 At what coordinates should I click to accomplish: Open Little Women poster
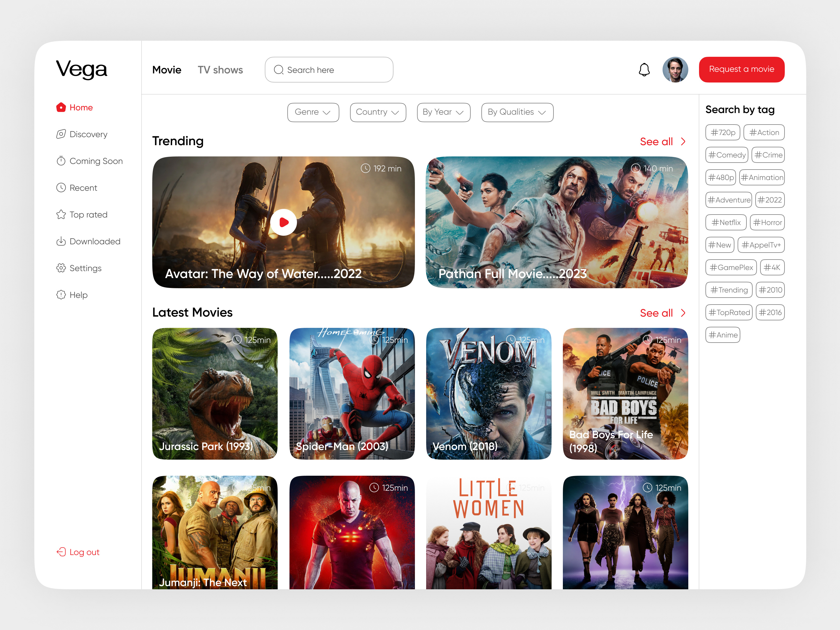(489, 532)
